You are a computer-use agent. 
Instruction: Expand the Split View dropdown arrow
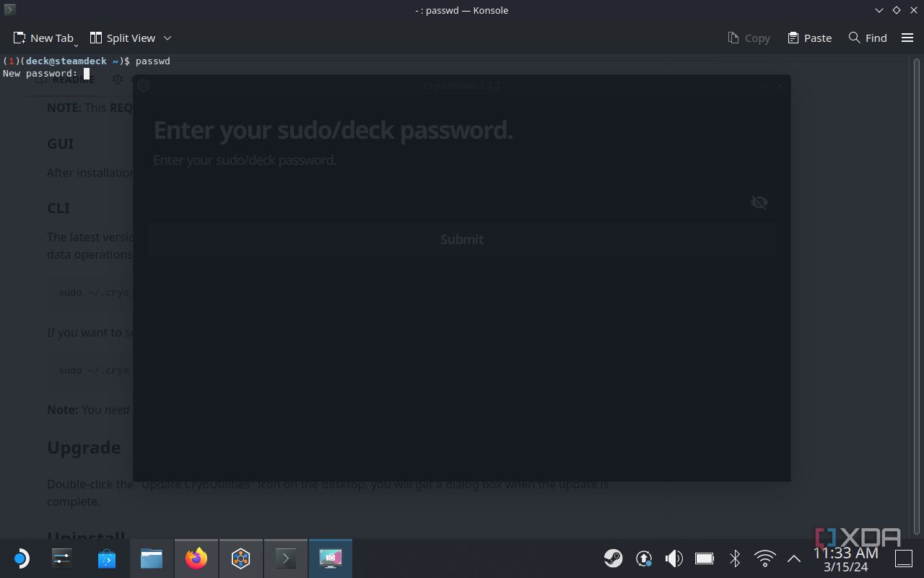pos(167,38)
